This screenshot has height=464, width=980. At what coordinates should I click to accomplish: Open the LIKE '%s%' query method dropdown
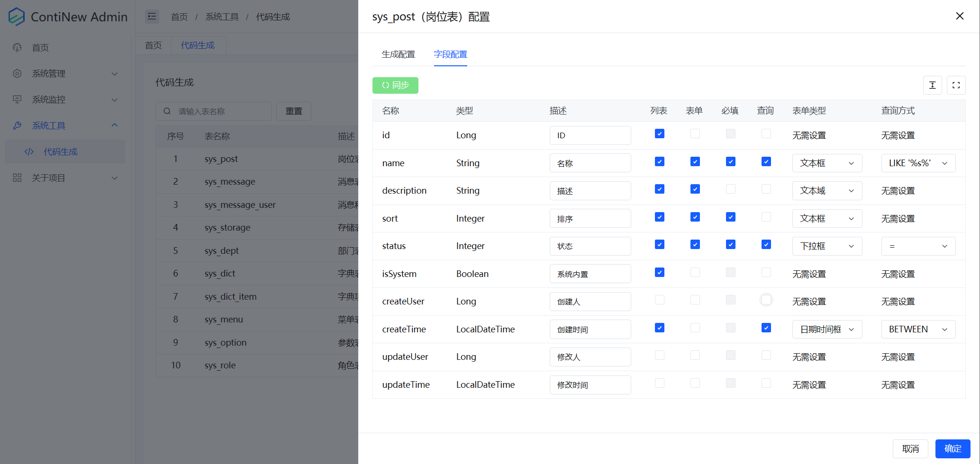[x=918, y=163]
